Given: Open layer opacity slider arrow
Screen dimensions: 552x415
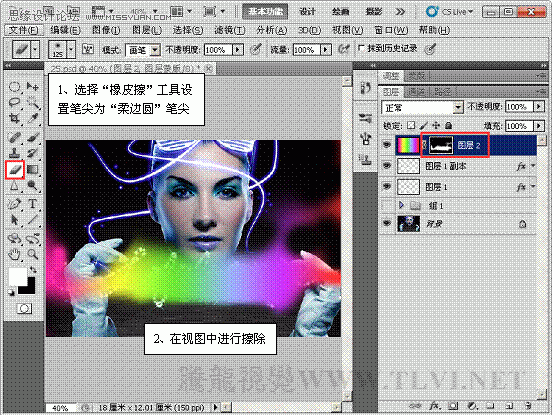Looking at the screenshot, I should tap(539, 106).
